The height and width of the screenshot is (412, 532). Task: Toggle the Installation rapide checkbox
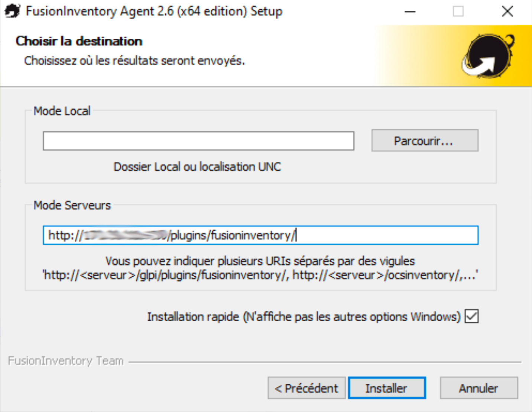point(472,316)
